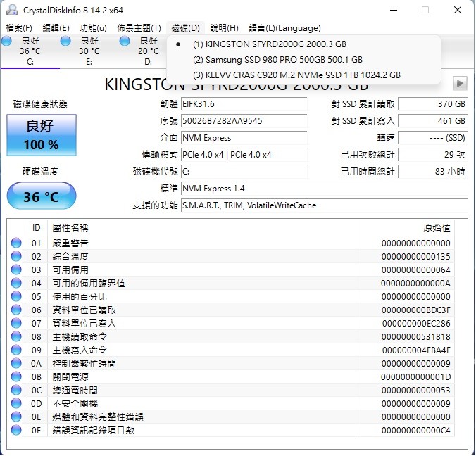Click transfer mode field PCIe 4.0 x4
476x456 pixels.
(244, 155)
